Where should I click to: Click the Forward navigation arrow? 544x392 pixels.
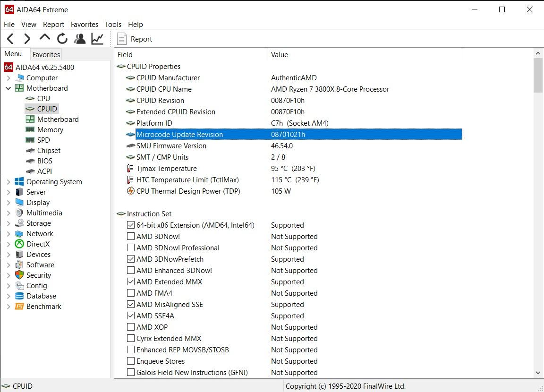[27, 39]
